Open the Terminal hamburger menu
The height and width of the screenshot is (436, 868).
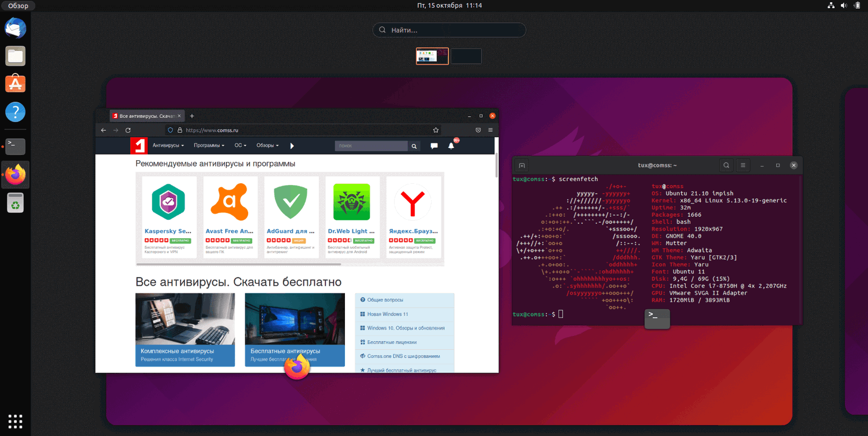(743, 165)
